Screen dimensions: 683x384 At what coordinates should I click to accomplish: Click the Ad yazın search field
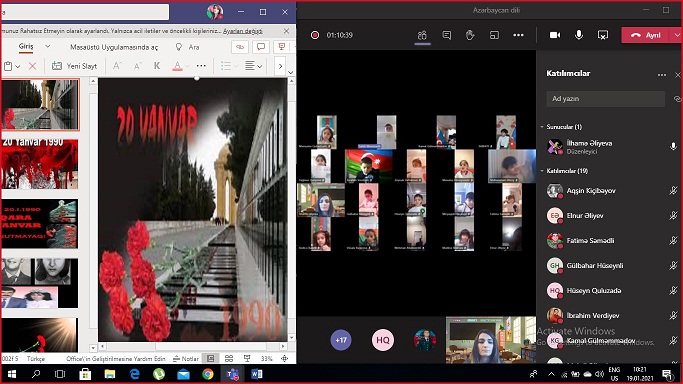pos(605,99)
